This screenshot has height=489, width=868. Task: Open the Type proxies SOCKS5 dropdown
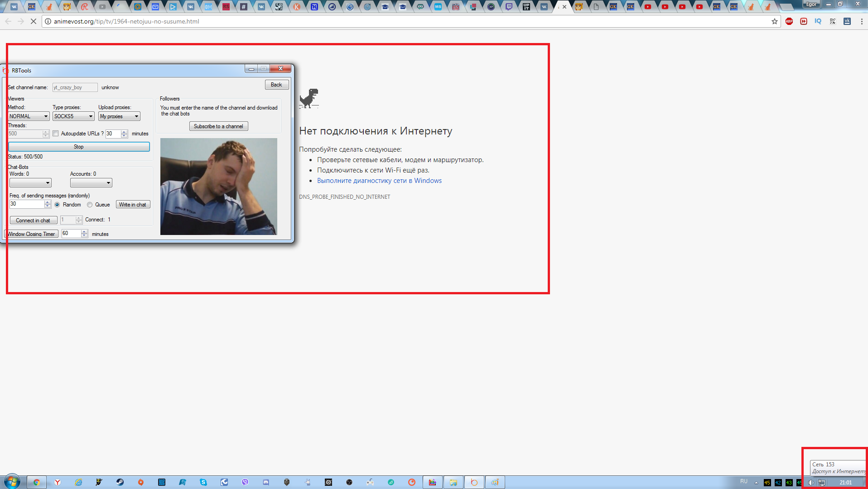pyautogui.click(x=73, y=116)
